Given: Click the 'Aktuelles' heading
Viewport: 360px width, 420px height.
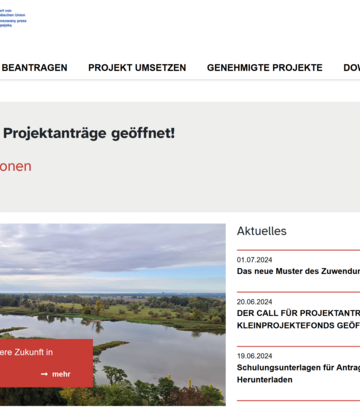Looking at the screenshot, I should pos(262,231).
